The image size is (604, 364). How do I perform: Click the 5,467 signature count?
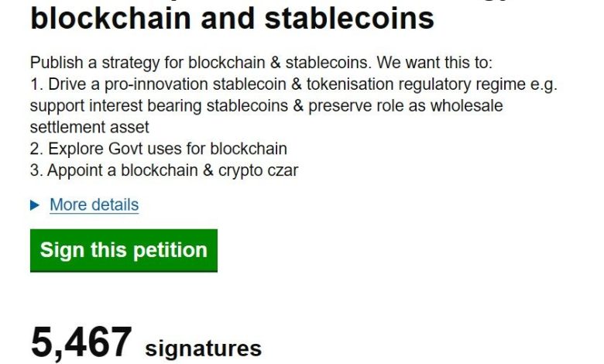[81, 342]
